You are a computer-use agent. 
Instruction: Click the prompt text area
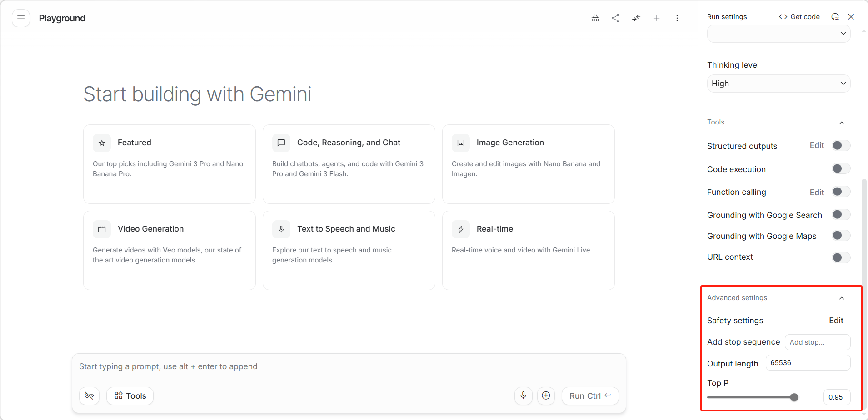pyautogui.click(x=349, y=367)
